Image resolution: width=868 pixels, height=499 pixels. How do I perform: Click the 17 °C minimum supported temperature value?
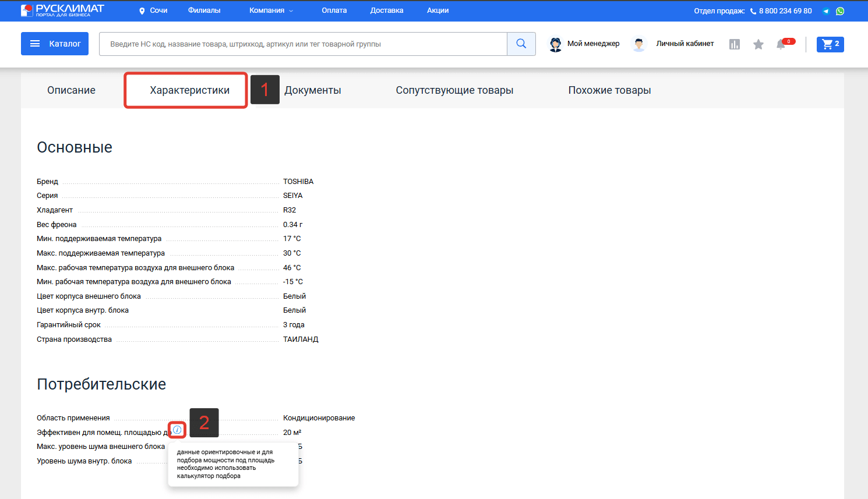pos(292,239)
